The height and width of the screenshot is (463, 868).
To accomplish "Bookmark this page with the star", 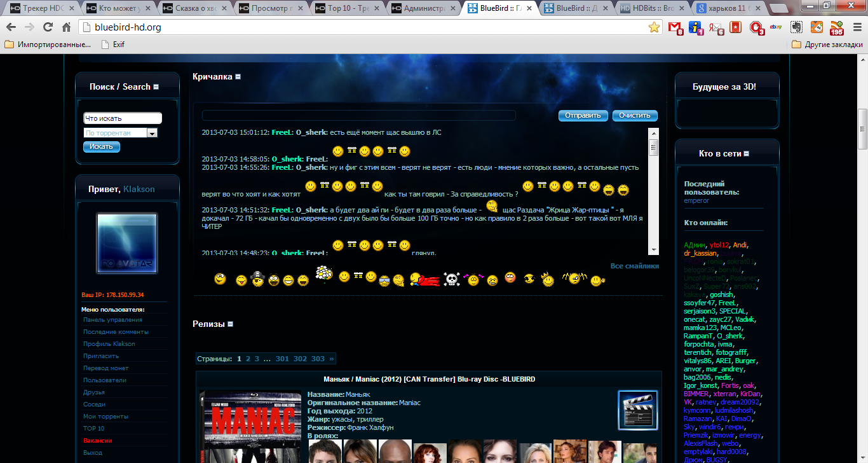I will pyautogui.click(x=654, y=27).
